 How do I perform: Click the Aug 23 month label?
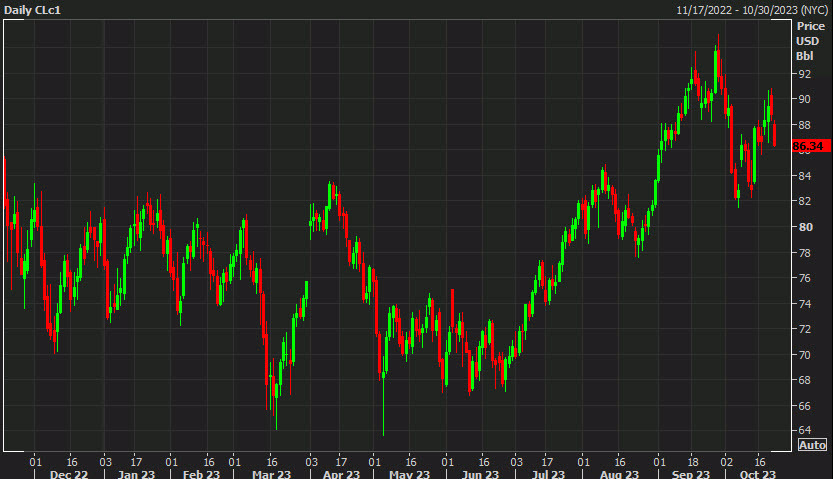pos(619,474)
